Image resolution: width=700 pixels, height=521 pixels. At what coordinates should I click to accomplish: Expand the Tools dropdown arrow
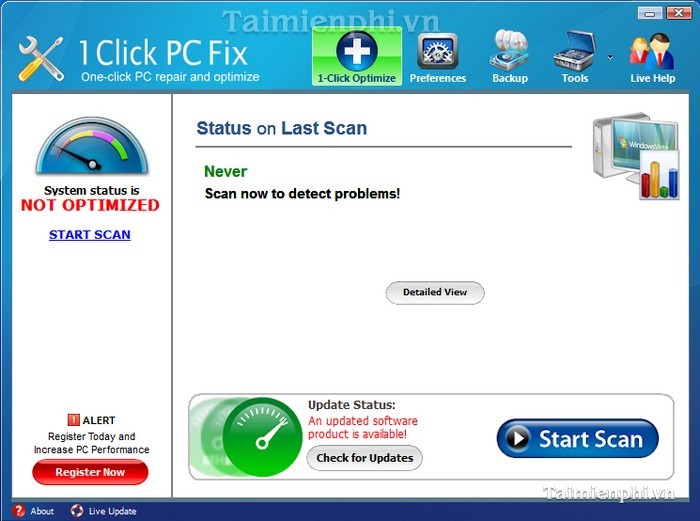(610, 57)
